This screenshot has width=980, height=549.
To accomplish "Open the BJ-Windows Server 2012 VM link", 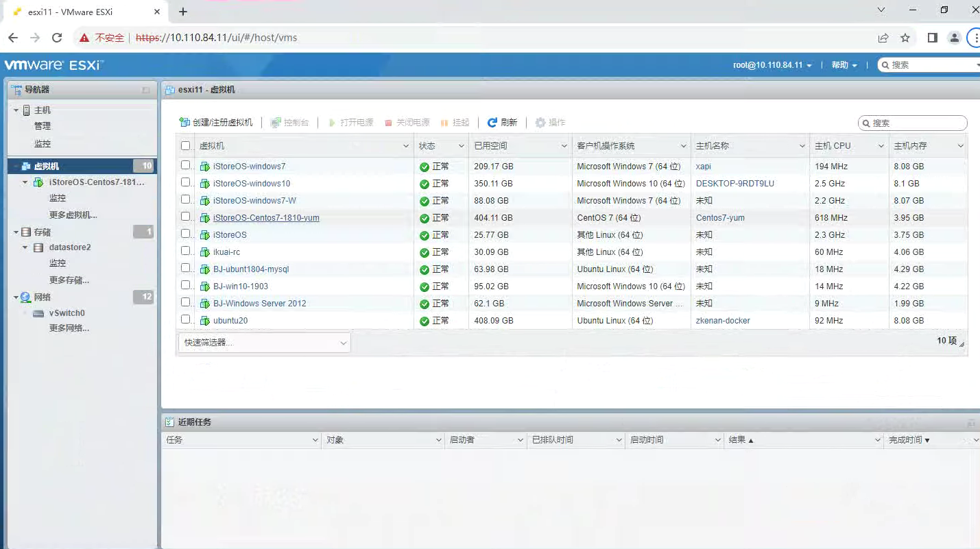I will [260, 304].
